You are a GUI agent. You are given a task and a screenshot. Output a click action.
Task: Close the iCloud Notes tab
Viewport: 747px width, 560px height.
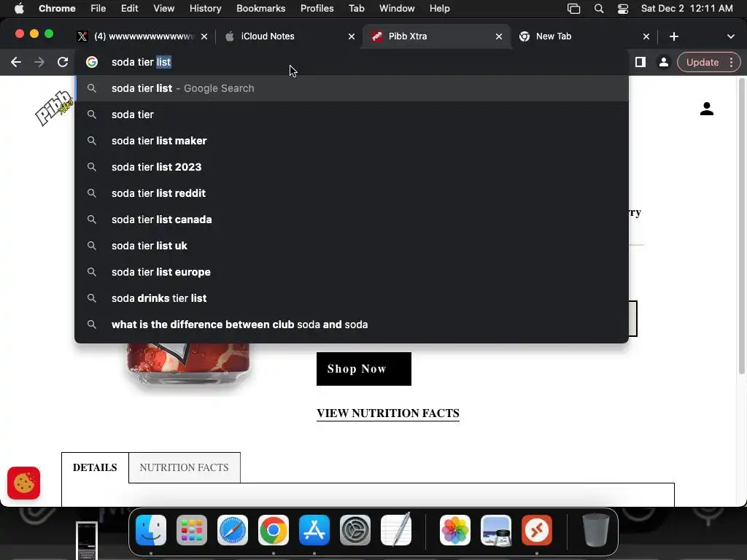(x=351, y=36)
